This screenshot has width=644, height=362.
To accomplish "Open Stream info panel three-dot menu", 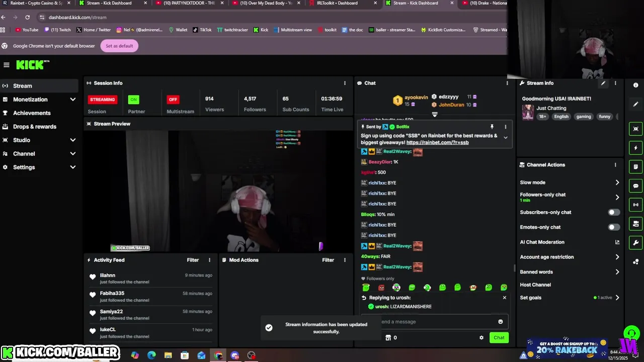I will 615,83.
